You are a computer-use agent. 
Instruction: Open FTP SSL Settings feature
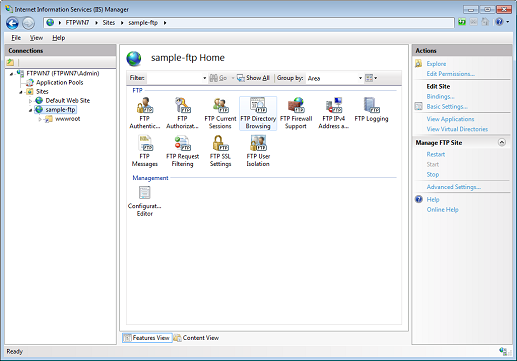point(220,151)
